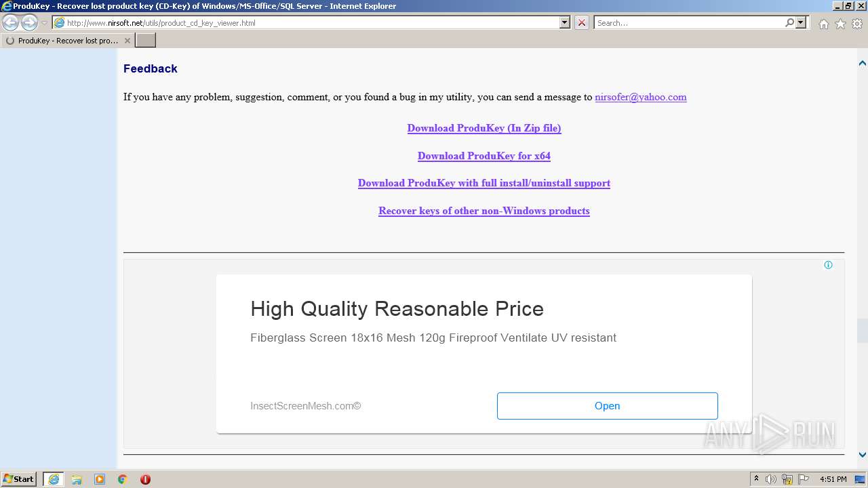Click the volume speaker tray icon
Image resolution: width=868 pixels, height=488 pixels.
771,479
